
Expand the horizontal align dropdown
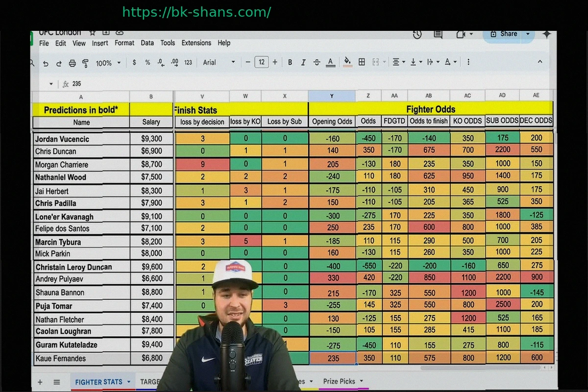coord(399,62)
